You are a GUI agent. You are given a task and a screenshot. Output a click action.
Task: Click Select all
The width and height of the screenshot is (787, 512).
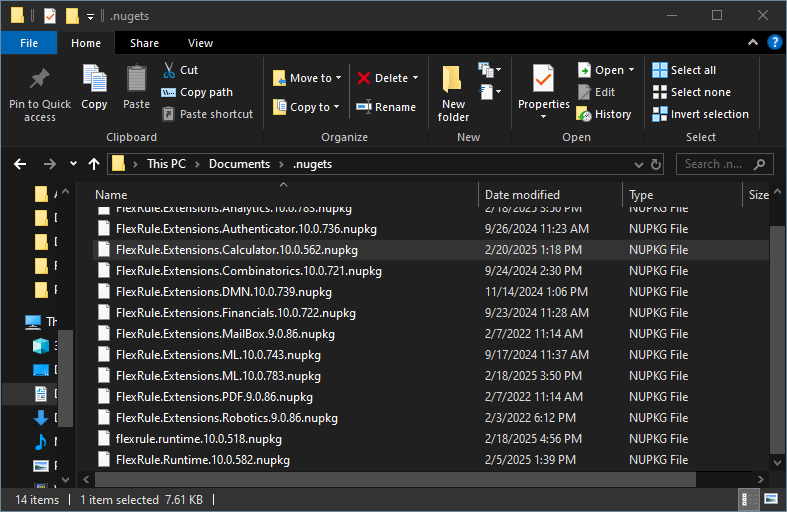(684, 70)
